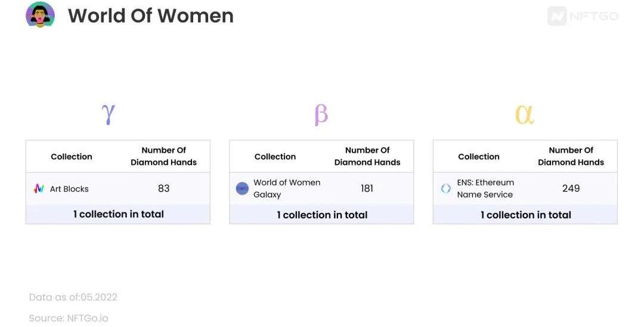This screenshot has width=644, height=327.
Task: Click the World Of Women avatar icon
Action: coord(40,15)
